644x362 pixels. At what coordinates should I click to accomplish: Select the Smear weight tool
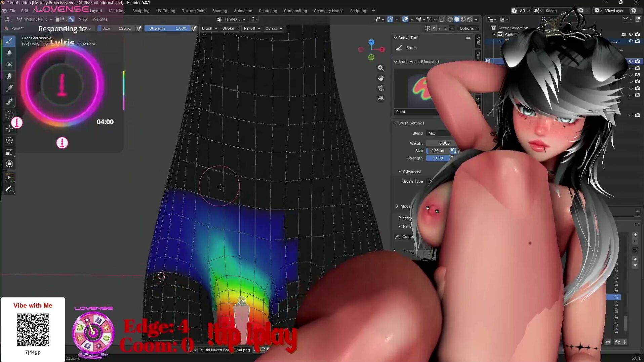pyautogui.click(x=9, y=76)
